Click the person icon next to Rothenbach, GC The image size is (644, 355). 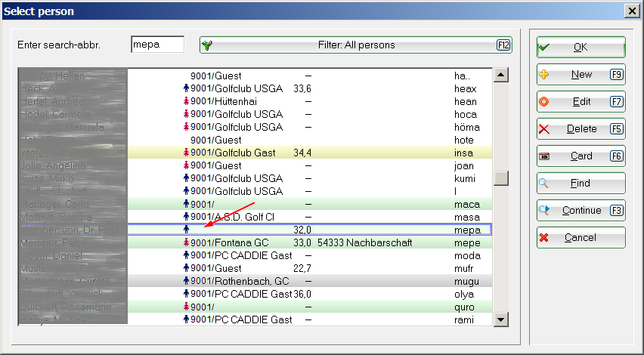(186, 281)
